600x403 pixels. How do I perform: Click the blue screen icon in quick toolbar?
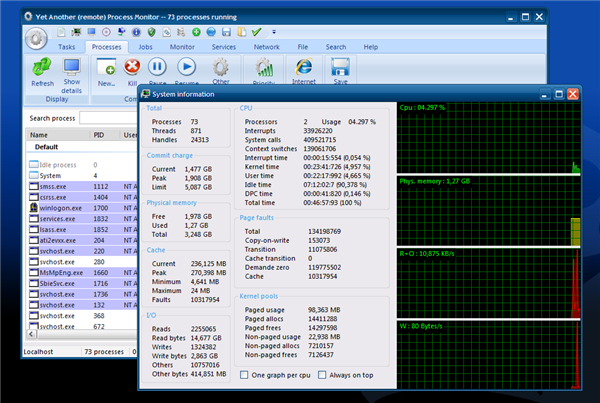(91, 32)
